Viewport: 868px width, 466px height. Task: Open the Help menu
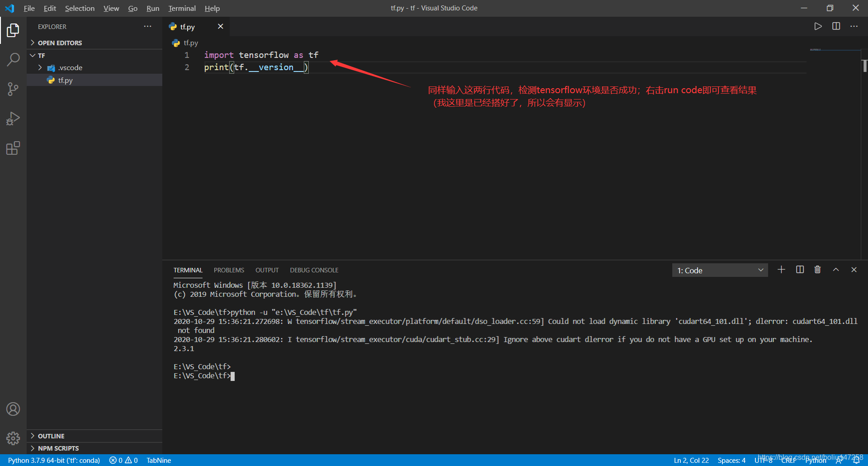[212, 8]
